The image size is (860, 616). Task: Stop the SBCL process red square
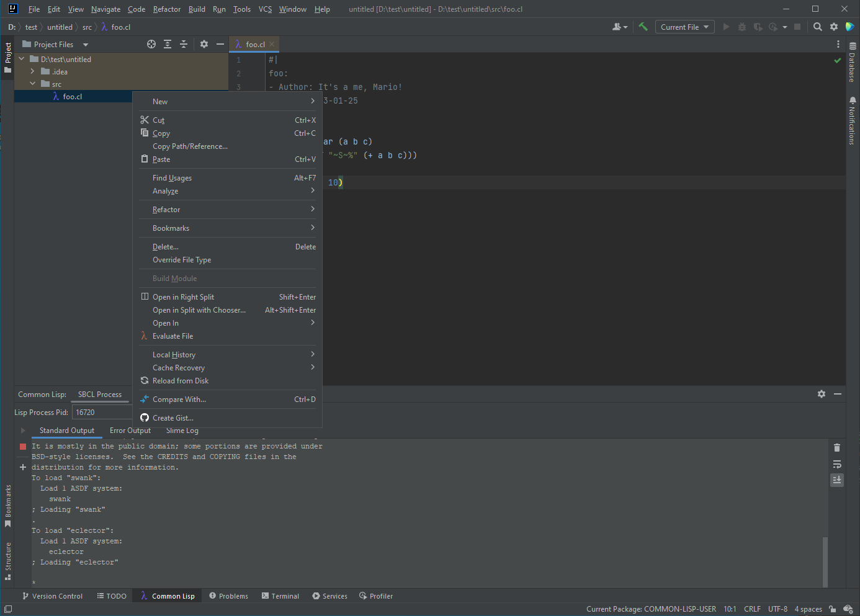click(23, 447)
